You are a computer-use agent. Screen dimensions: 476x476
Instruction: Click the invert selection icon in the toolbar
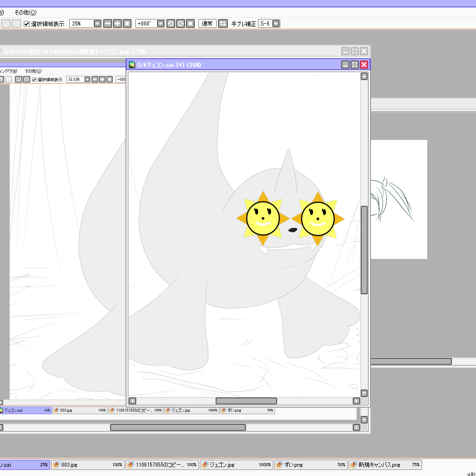coord(16,24)
